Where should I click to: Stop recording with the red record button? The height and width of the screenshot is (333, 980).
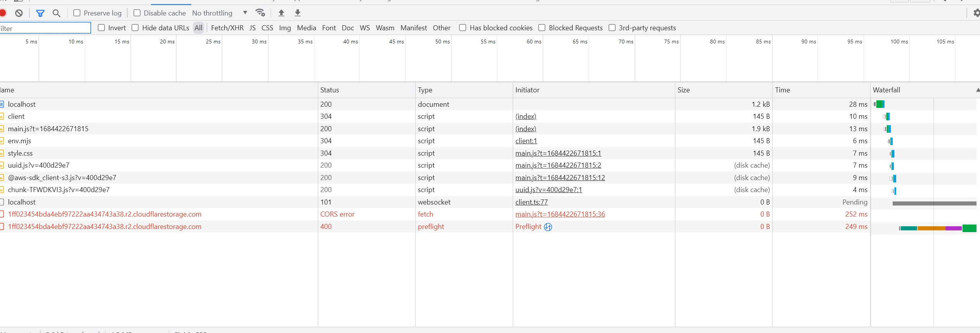(3, 13)
